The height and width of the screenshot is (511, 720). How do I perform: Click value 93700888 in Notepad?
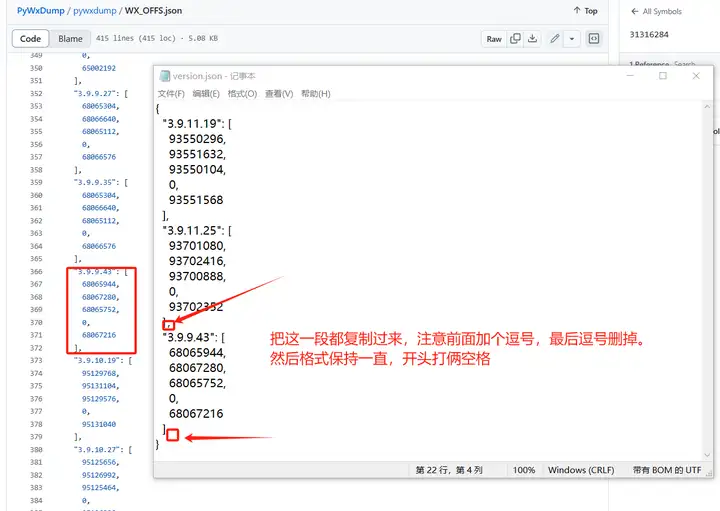(x=196, y=276)
